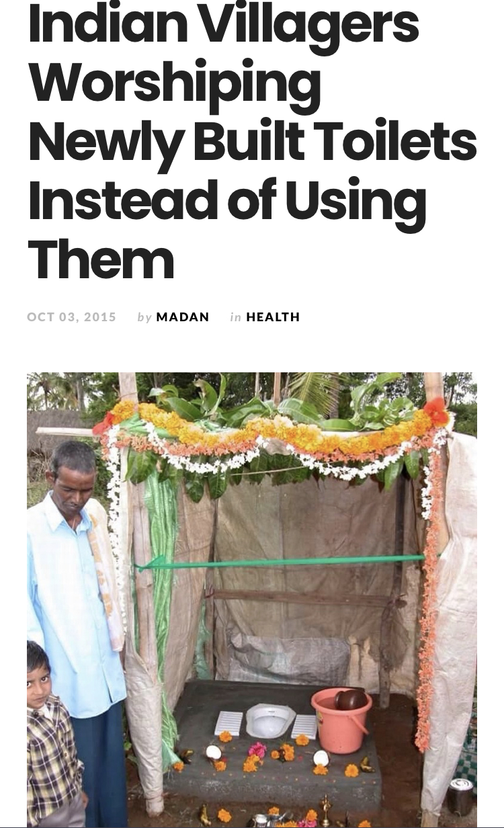504x828 pixels.
Task: Click the word 'Worshiping' in the headline
Action: pyautogui.click(x=174, y=84)
